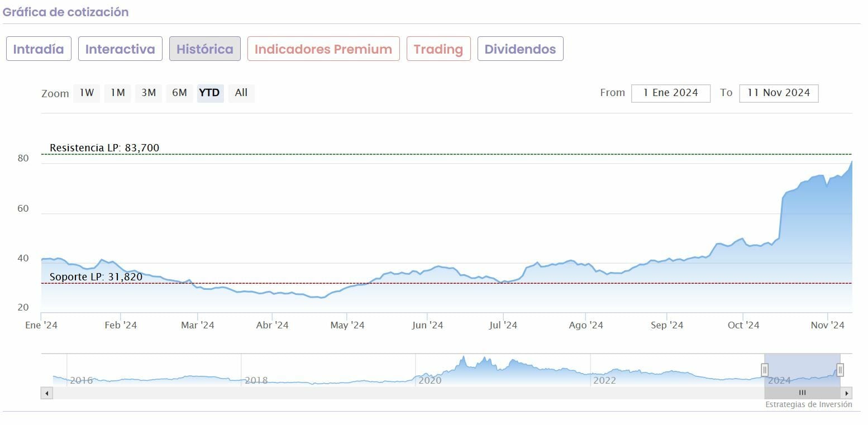Activate the YTD zoom range

point(209,93)
